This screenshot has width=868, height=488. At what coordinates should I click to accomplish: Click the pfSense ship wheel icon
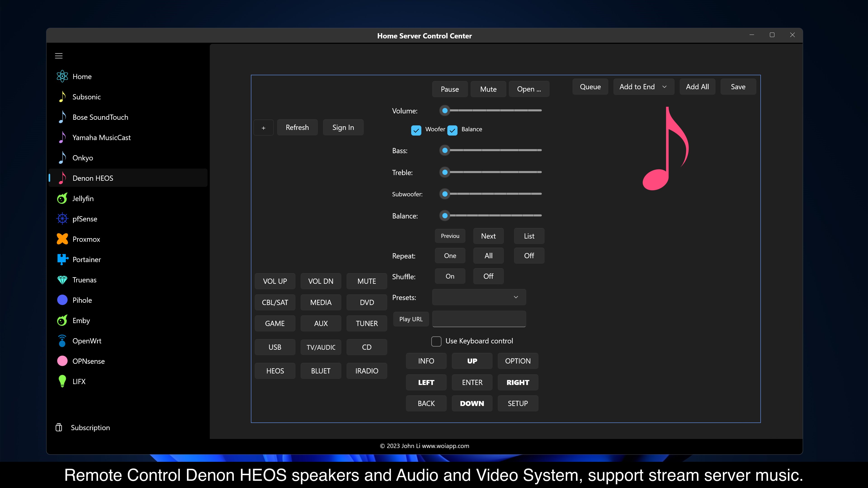tap(62, 219)
